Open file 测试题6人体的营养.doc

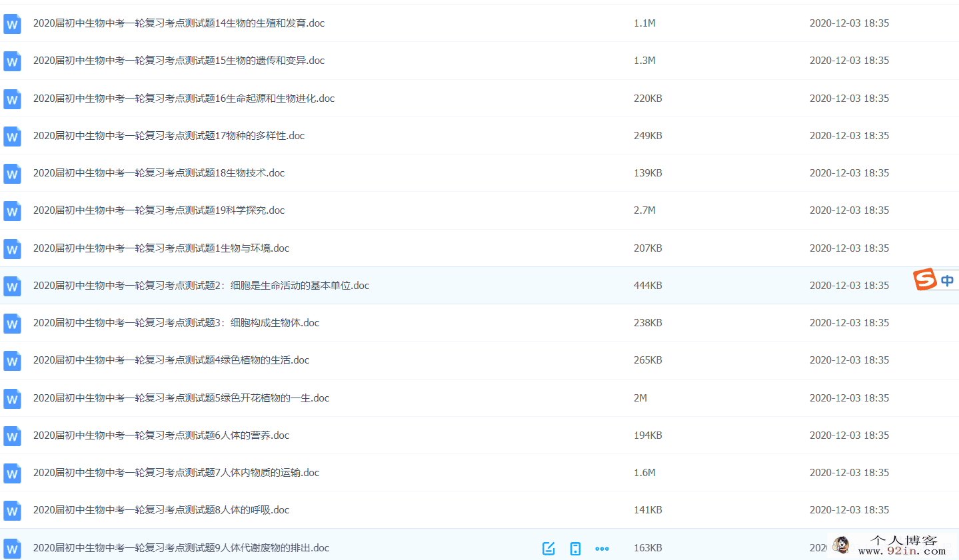[161, 435]
